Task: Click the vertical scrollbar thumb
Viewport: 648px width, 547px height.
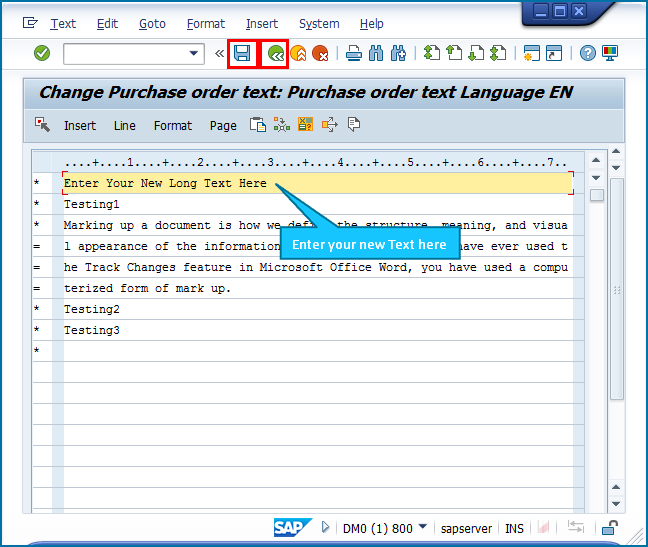Action: click(596, 195)
